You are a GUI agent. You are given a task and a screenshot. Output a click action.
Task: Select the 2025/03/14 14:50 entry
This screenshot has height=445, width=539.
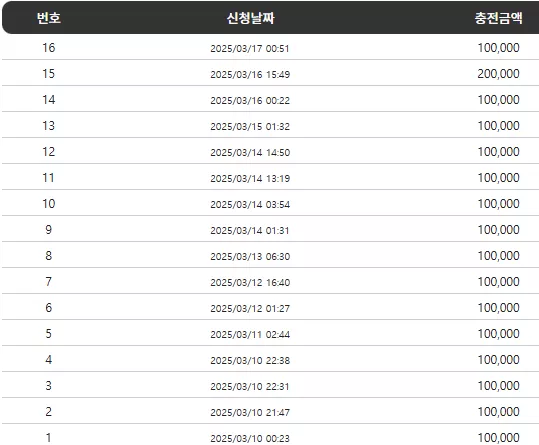click(x=250, y=153)
